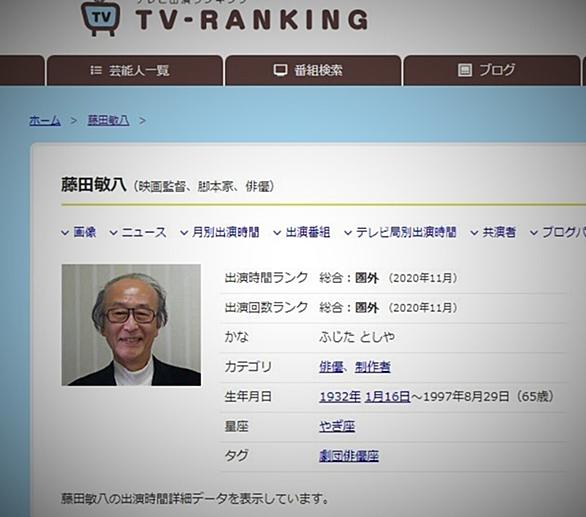Click the 制作者 category link
Viewport: 586px width, 517px height.
(x=373, y=367)
